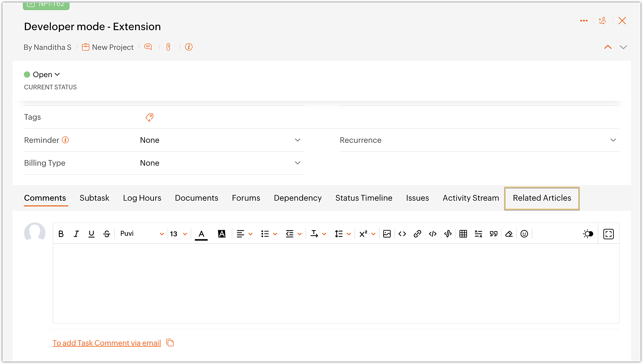Click inside the comment text area
This screenshot has width=643, height=364.
click(336, 283)
